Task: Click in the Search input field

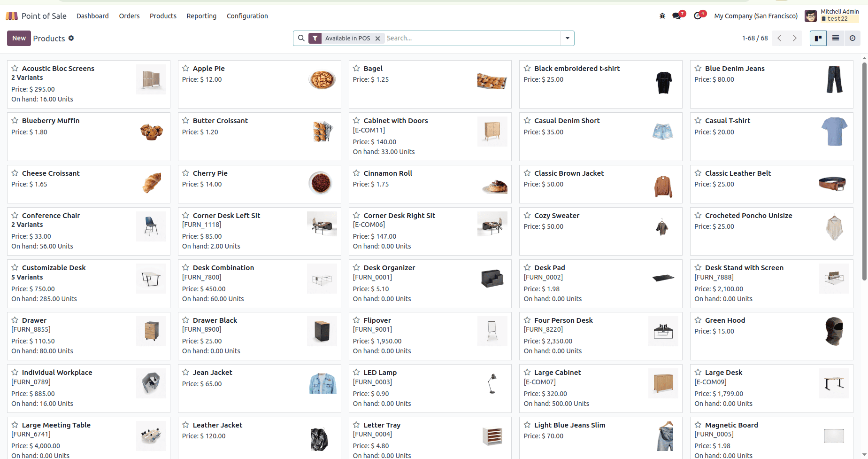Action: click(472, 38)
